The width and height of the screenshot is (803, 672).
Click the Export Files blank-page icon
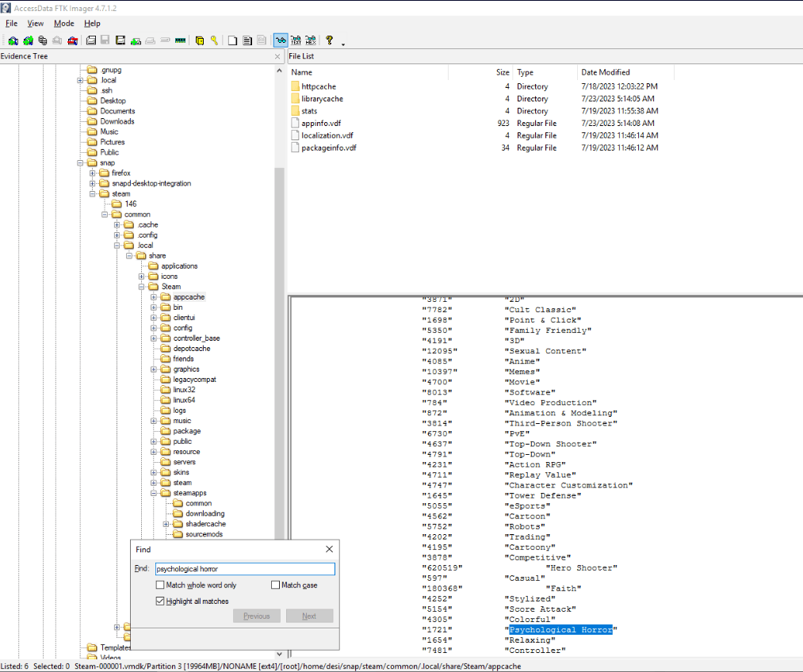tap(232, 40)
